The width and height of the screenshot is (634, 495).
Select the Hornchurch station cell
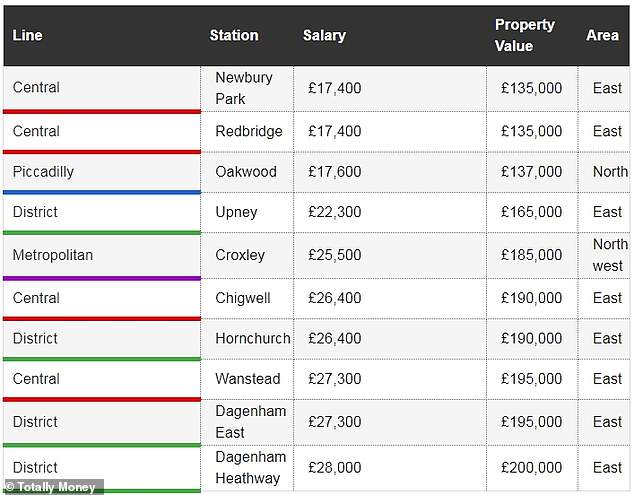252,338
